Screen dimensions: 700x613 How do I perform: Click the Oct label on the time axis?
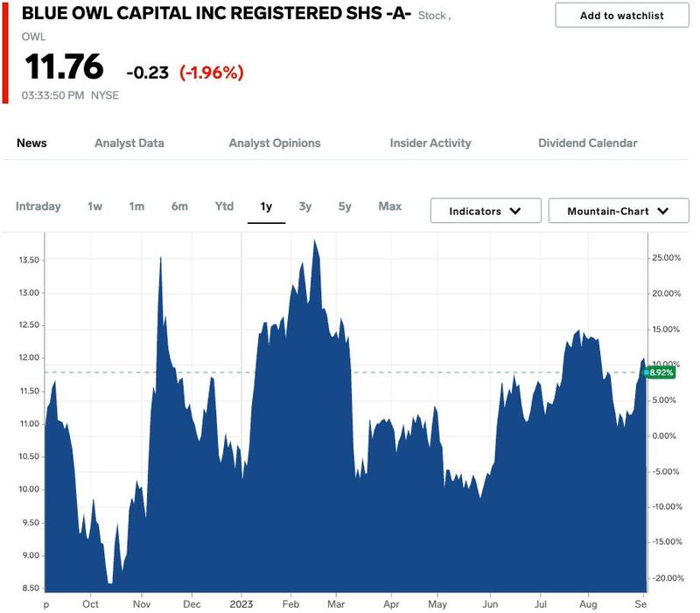click(90, 604)
